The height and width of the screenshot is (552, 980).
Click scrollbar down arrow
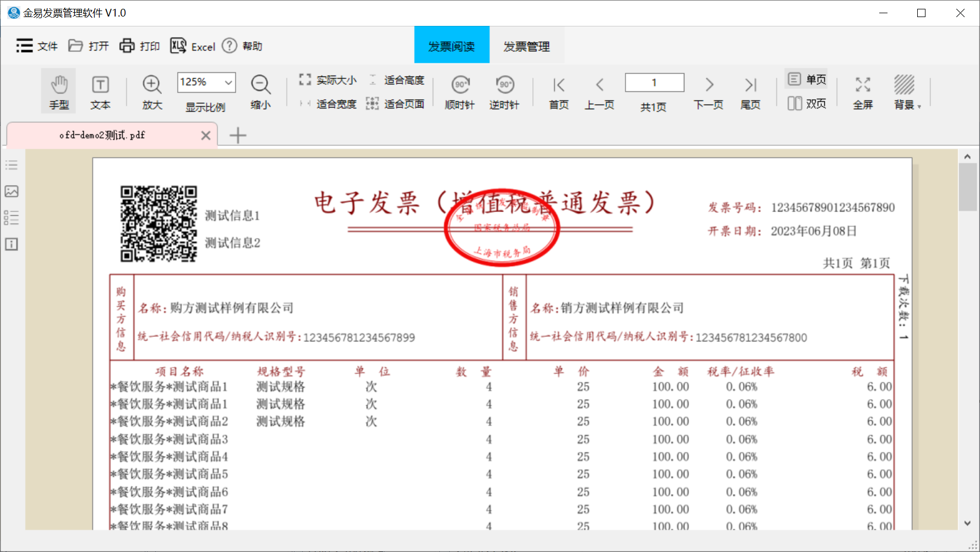(967, 523)
